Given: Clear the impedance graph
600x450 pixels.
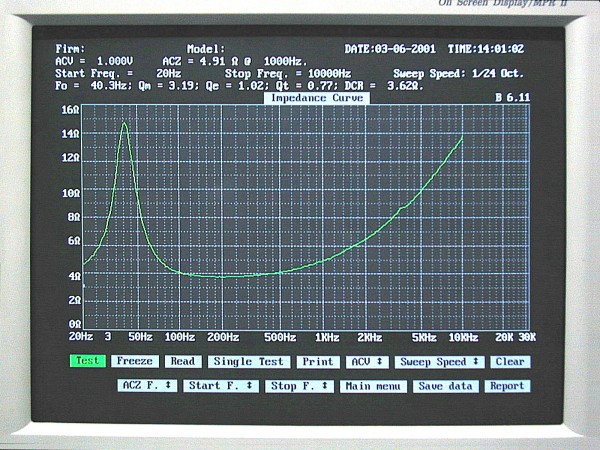Looking at the screenshot, I should pos(510,362).
